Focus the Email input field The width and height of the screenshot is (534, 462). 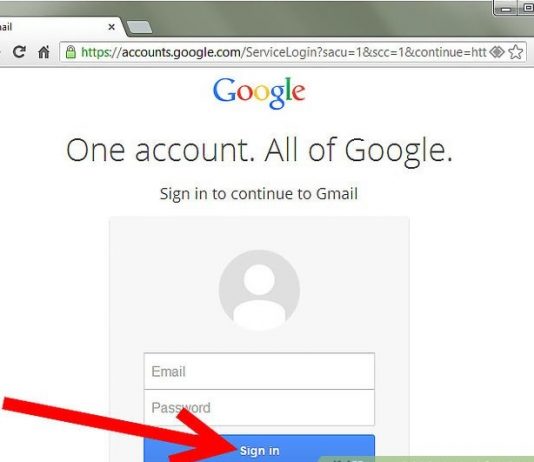tap(259, 371)
